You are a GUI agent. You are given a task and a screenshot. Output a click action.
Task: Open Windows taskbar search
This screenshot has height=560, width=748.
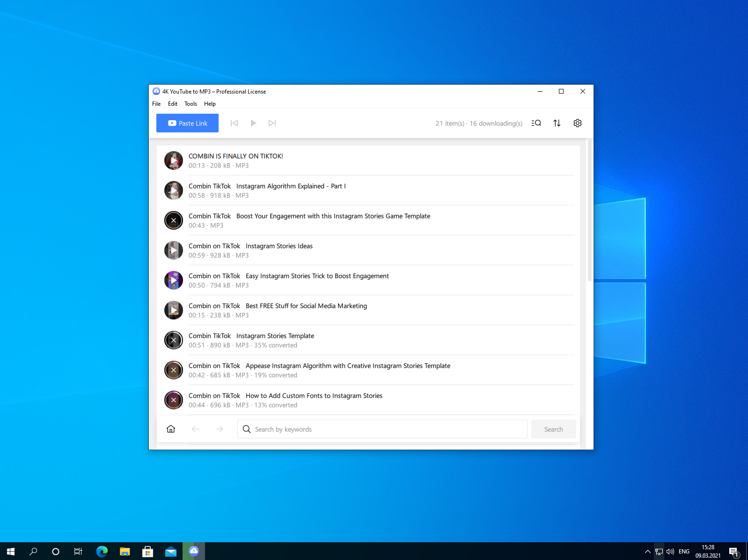(33, 552)
